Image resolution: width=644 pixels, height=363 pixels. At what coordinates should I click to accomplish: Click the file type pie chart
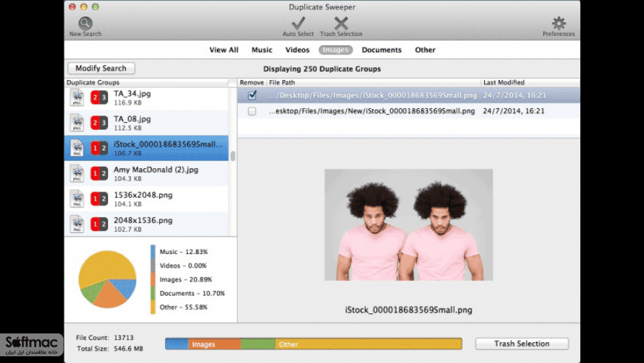107,280
